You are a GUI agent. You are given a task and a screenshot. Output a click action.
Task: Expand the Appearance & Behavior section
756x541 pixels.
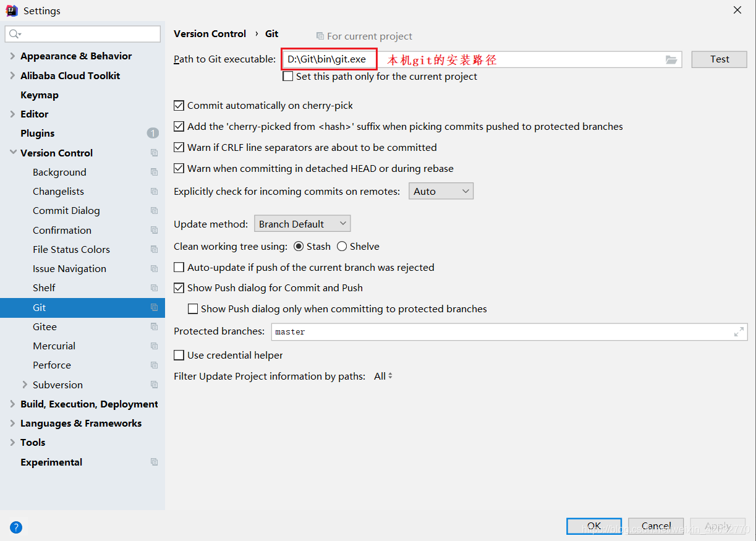coord(13,56)
